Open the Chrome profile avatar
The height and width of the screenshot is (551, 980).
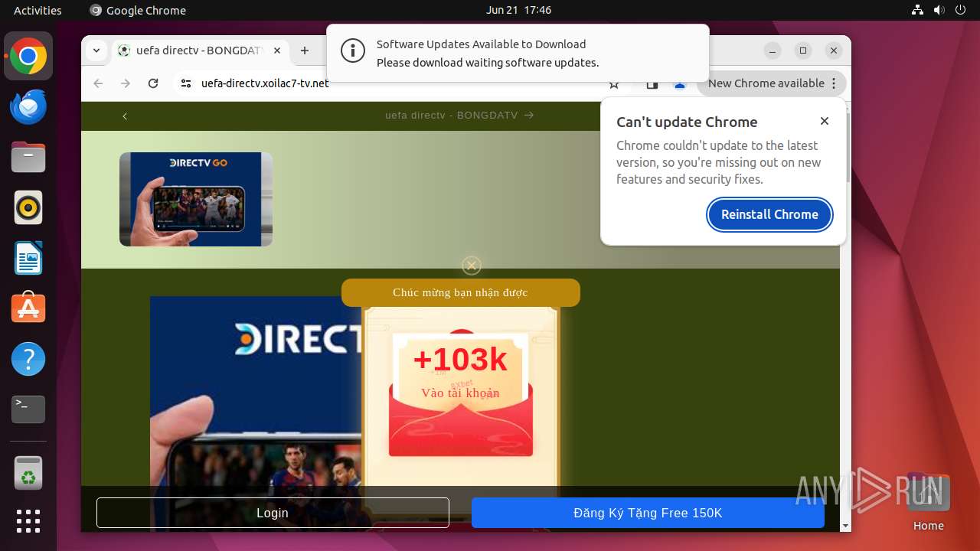[679, 83]
